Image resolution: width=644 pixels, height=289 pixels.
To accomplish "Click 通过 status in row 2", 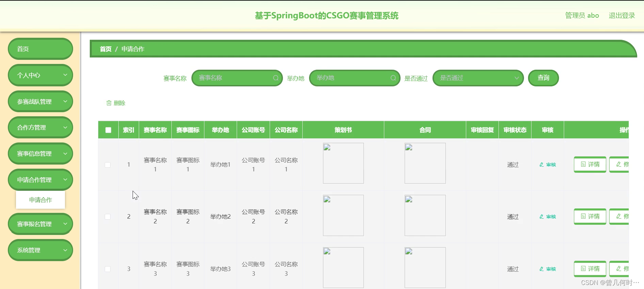I will pos(513,217).
